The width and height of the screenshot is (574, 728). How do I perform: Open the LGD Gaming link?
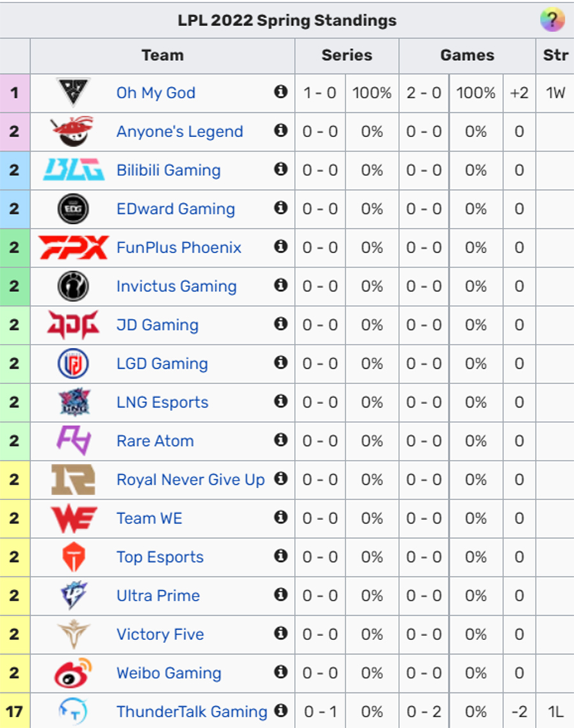(162, 364)
